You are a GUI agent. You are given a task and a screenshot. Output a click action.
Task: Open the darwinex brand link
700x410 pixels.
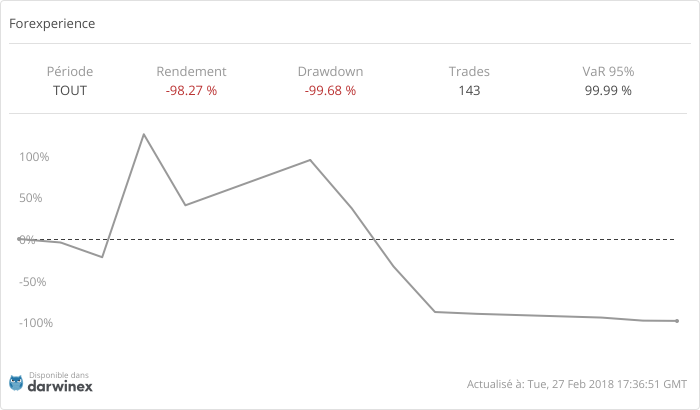click(x=60, y=386)
